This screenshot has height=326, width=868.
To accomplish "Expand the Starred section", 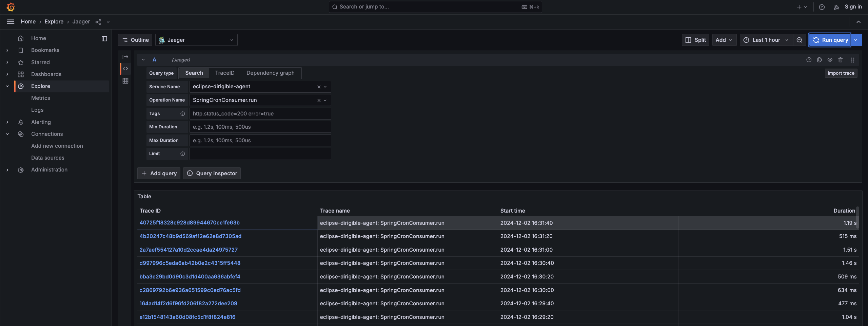I will (x=7, y=62).
